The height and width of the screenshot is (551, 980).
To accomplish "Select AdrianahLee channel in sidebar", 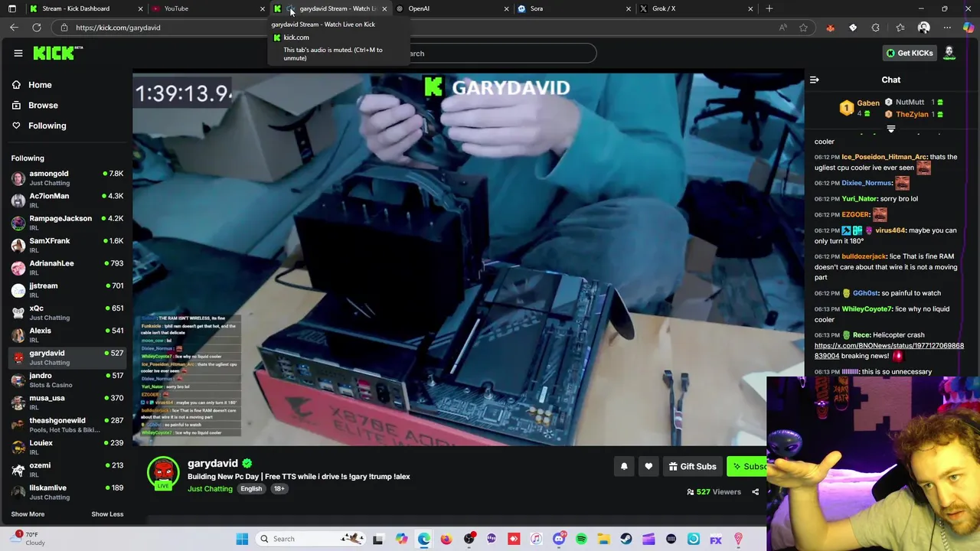I will [67, 268].
